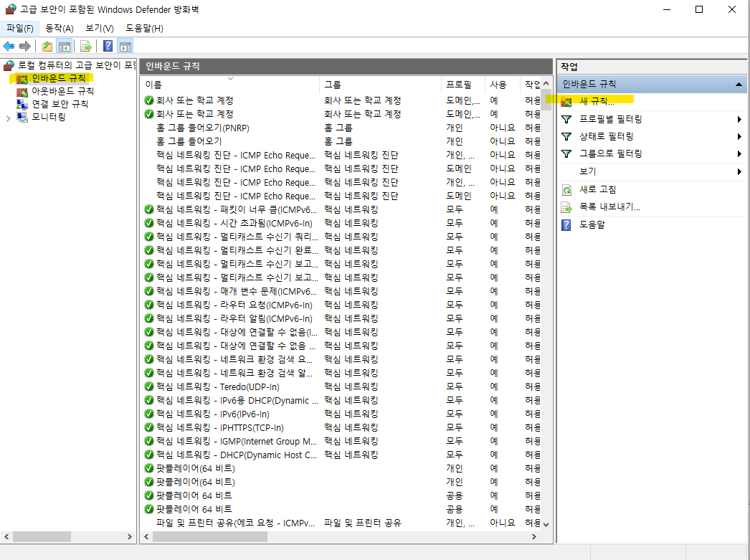Screen dimensions: 750x560
Task: Click green check icon of 시간 초과됨(ICMPv6-In) rule
Action: click(148, 223)
